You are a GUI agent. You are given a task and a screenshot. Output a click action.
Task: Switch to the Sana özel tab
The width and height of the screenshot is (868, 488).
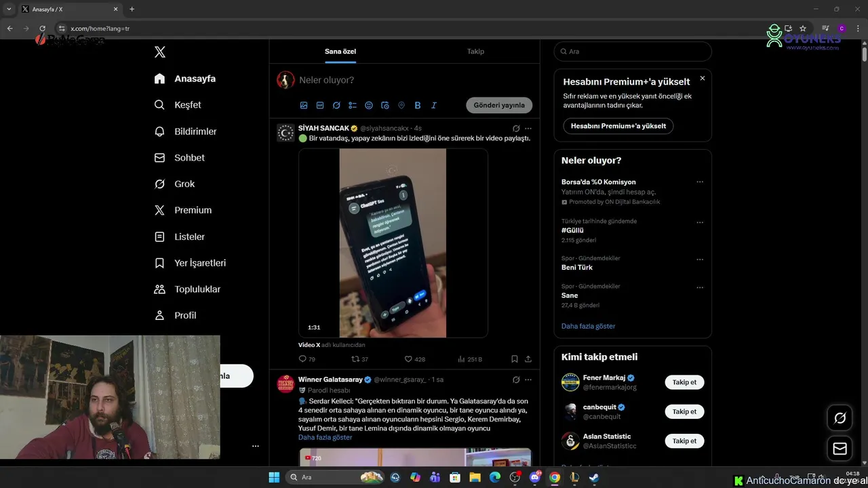pyautogui.click(x=340, y=52)
